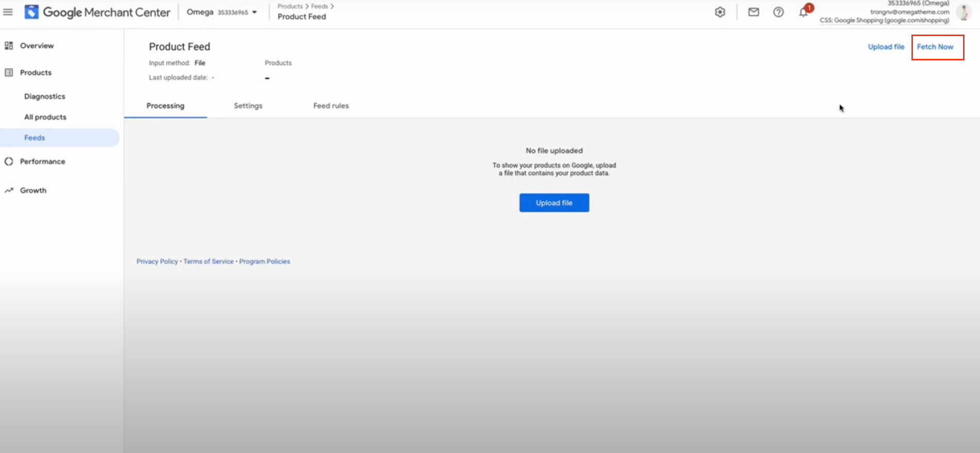Click Feeds breadcrumb link
This screenshot has width=980, height=453.
pyautogui.click(x=319, y=6)
